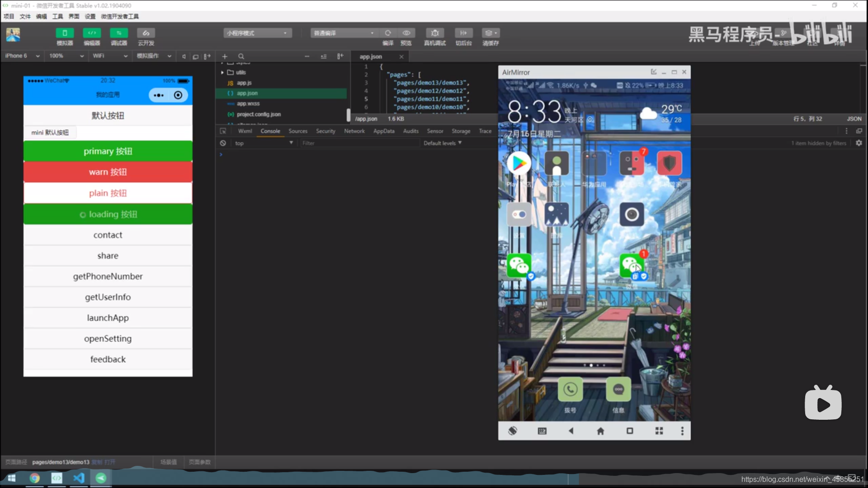Click the app.json file in file tree

[x=247, y=93]
